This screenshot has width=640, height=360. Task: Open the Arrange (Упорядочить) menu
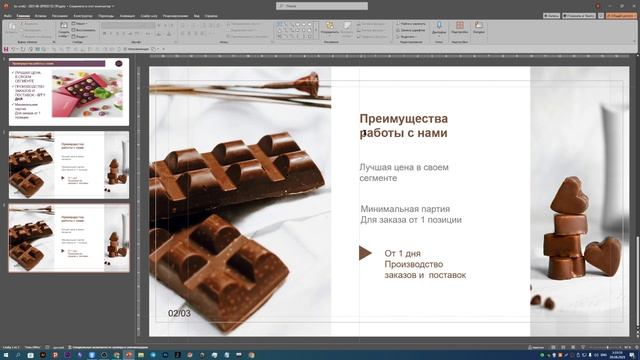click(x=329, y=29)
